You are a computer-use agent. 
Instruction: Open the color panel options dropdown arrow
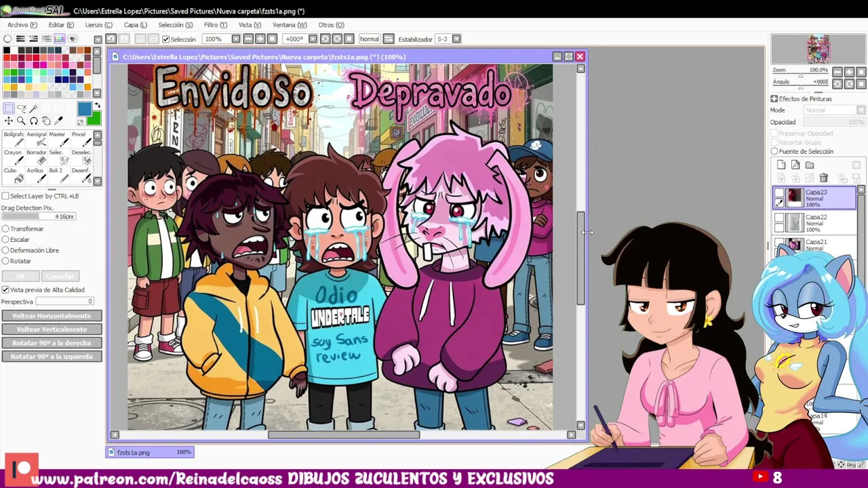tap(98, 39)
